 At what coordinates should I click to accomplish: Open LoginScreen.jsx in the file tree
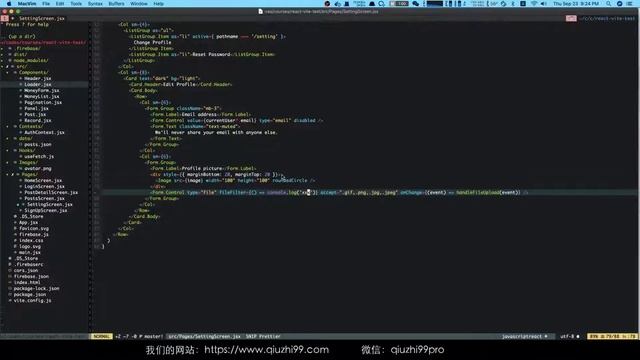[x=44, y=186]
